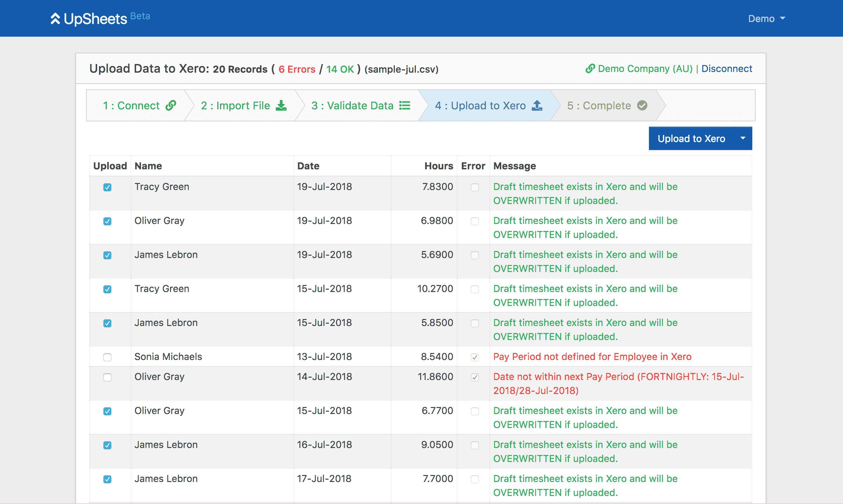Click the upload icon on Upload to Xero step
Viewport: 843px width, 504px height.
(537, 106)
